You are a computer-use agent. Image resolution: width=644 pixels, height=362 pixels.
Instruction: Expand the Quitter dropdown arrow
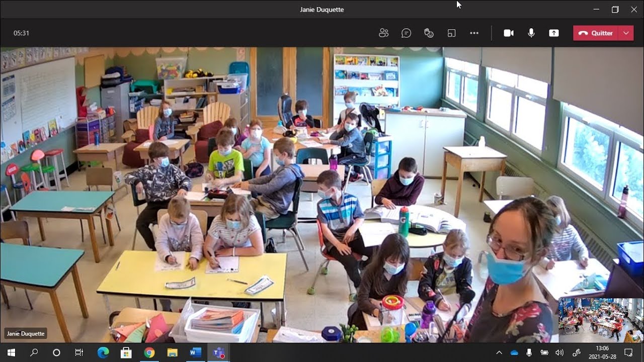[x=626, y=33]
